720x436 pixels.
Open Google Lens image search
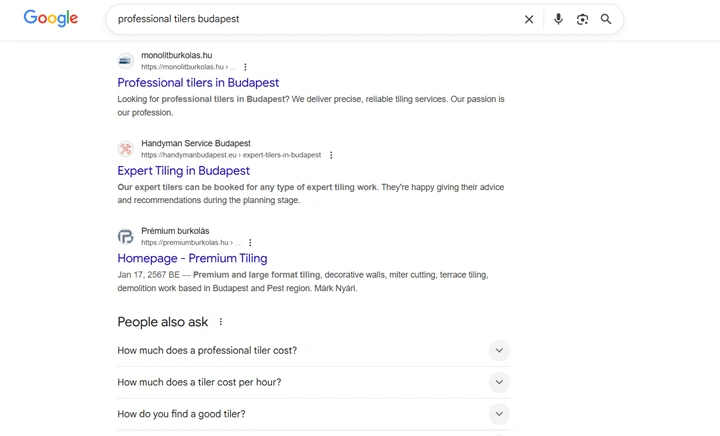[582, 19]
